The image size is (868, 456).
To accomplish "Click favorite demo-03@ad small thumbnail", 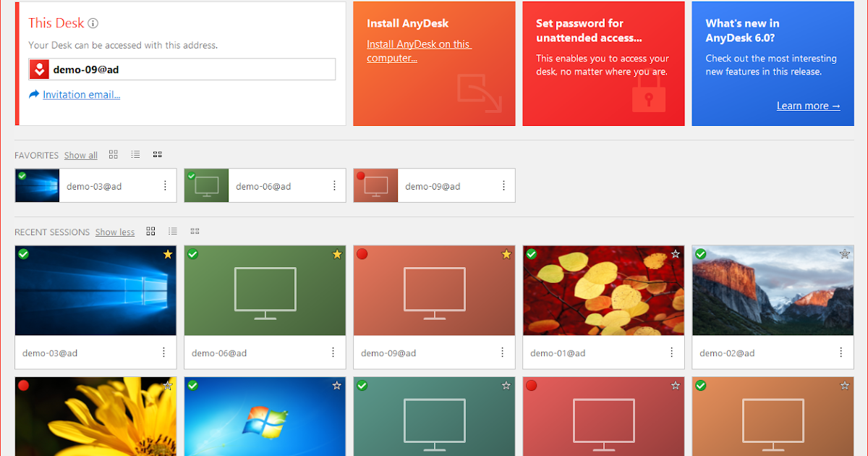I will pos(37,185).
